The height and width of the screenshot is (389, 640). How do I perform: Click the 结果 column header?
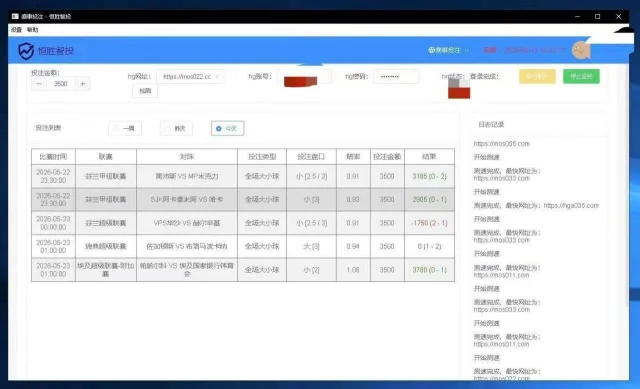click(x=429, y=157)
